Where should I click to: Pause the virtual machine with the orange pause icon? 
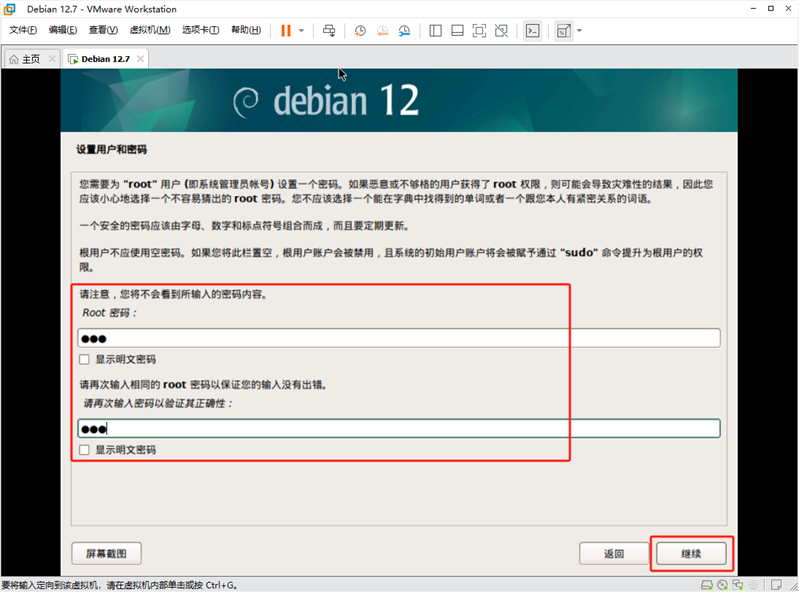(x=286, y=31)
